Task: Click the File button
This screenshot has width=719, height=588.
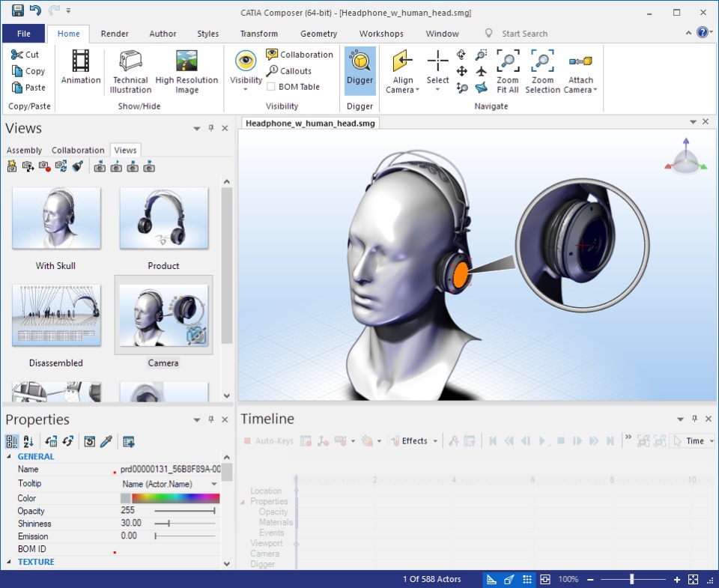Action: point(23,34)
